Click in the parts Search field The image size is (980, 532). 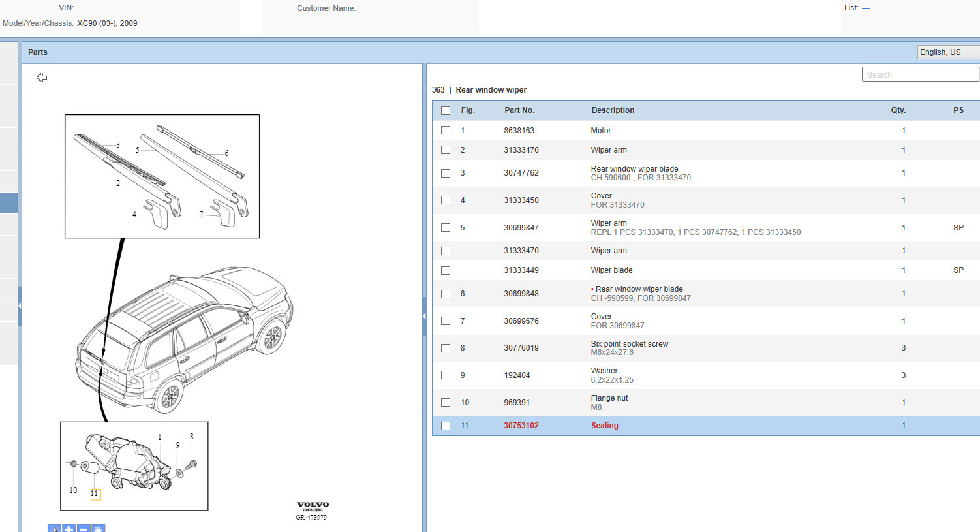919,75
